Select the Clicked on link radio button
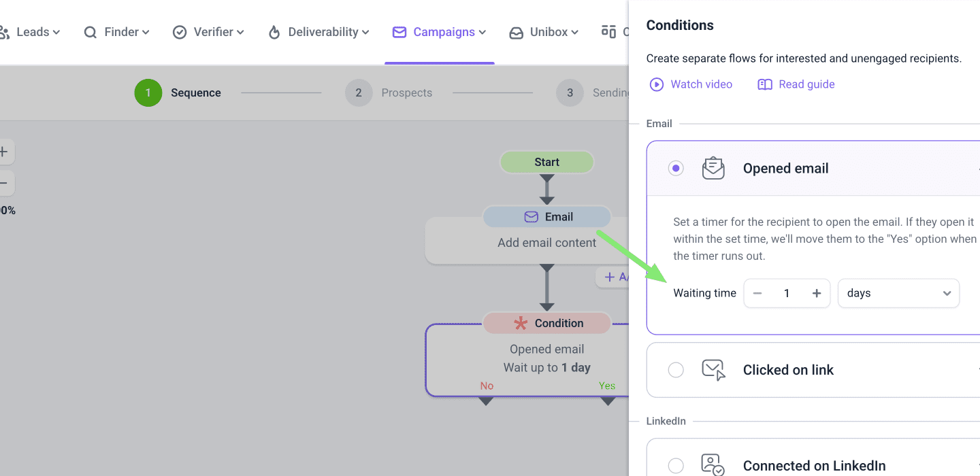Screen dimensions: 980x476 tap(676, 370)
